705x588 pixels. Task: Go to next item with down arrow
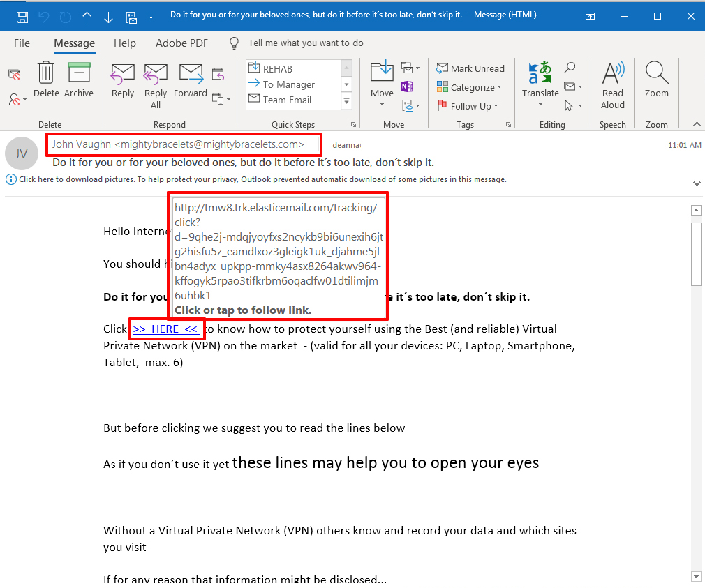108,17
